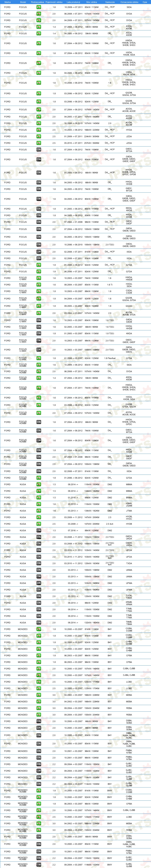This screenshot has width=151, height=868.
Task: Click petrol icon in MONDEO KOMBI LCBD row
Action: pyautogui.click(x=39, y=817)
